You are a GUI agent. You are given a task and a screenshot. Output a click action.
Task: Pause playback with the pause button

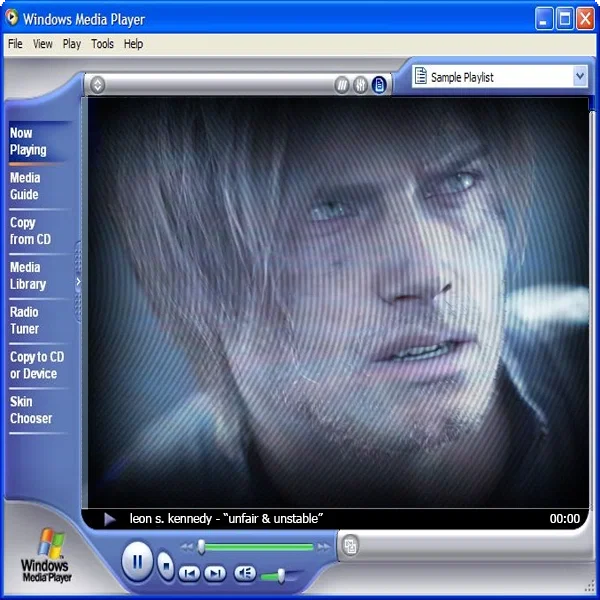click(137, 562)
